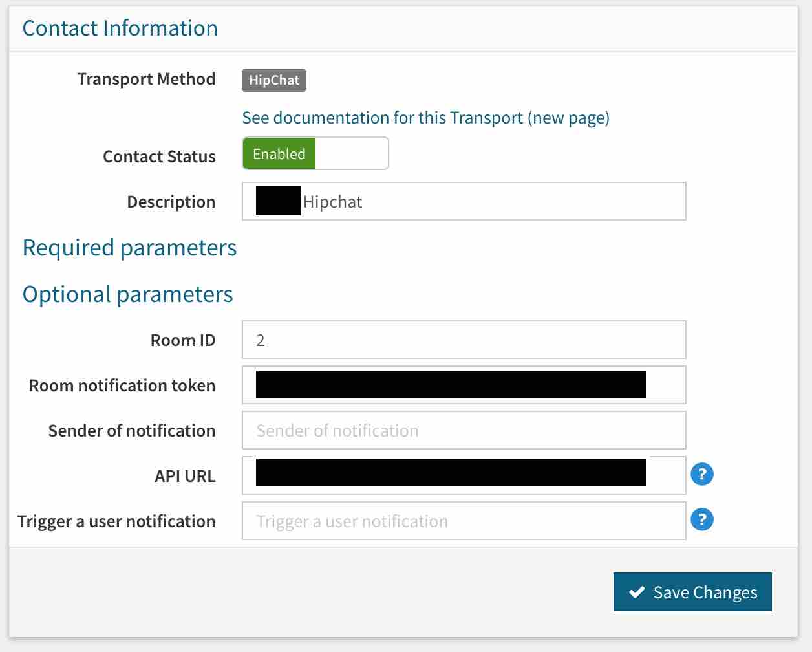Image resolution: width=812 pixels, height=652 pixels.
Task: Click into the Room ID field
Action: pyautogui.click(x=464, y=340)
